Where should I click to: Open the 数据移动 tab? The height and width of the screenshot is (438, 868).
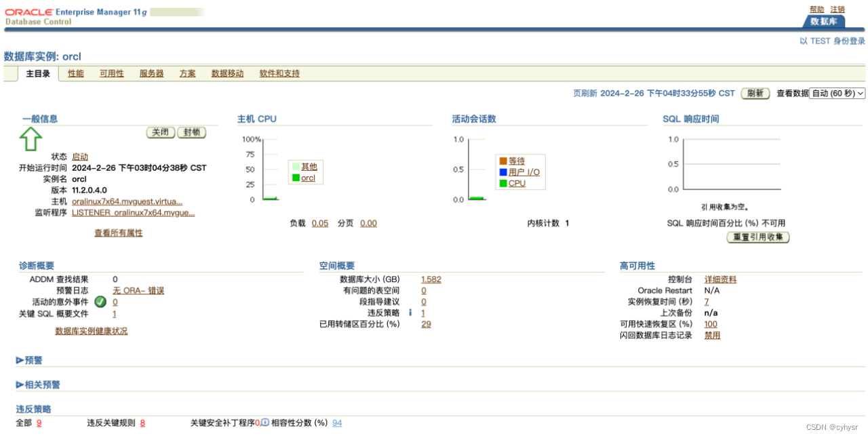click(227, 73)
